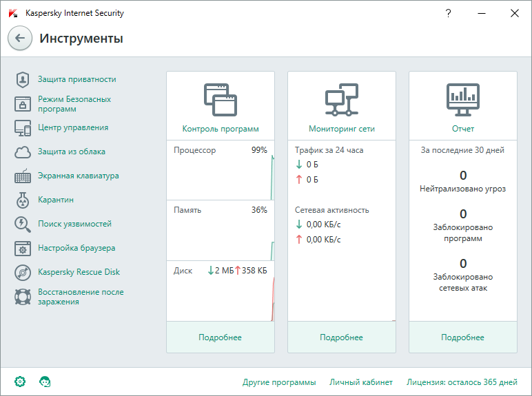Click Подробнее under Мониторинг сети
The width and height of the screenshot is (532, 396).
click(x=342, y=337)
